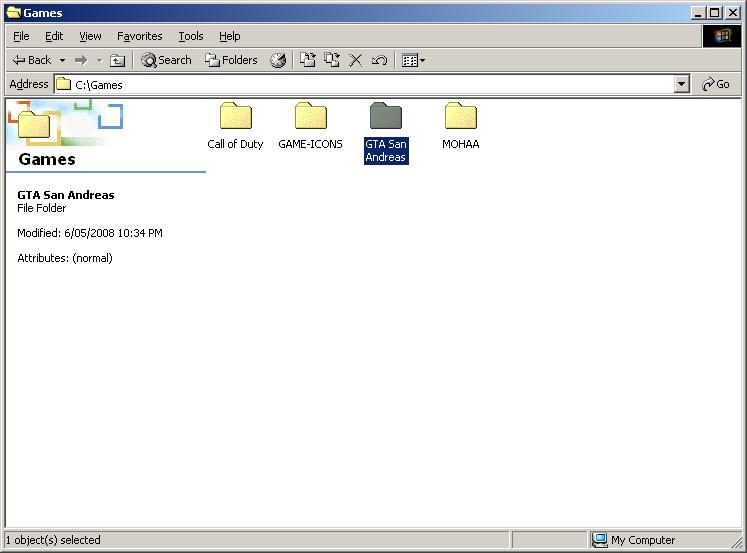
Task: Select the GAME-ICONS folder
Action: (310, 126)
